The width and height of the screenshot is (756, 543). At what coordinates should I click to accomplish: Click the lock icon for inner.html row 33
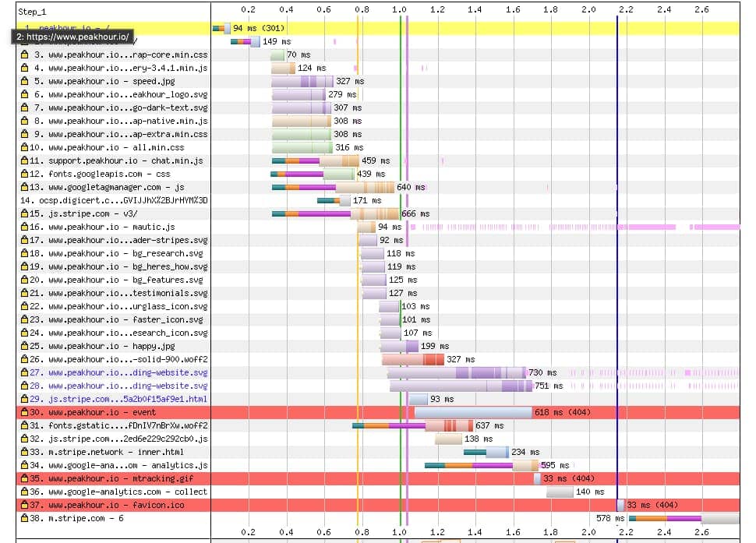[25, 452]
